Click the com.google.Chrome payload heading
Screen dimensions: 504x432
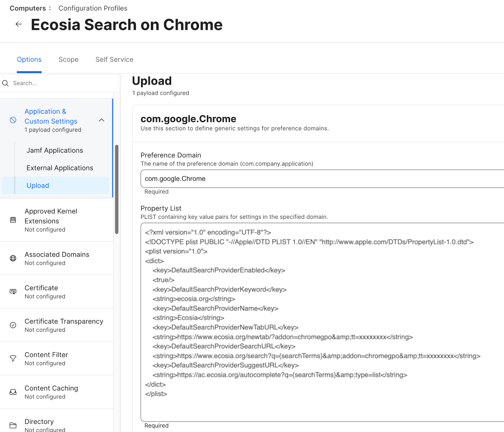click(188, 119)
